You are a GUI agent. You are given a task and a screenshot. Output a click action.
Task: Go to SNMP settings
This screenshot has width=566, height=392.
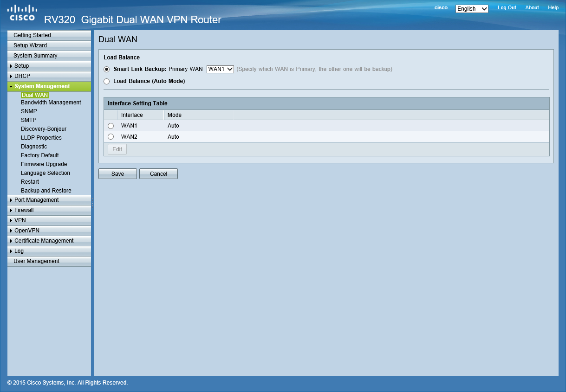click(29, 111)
